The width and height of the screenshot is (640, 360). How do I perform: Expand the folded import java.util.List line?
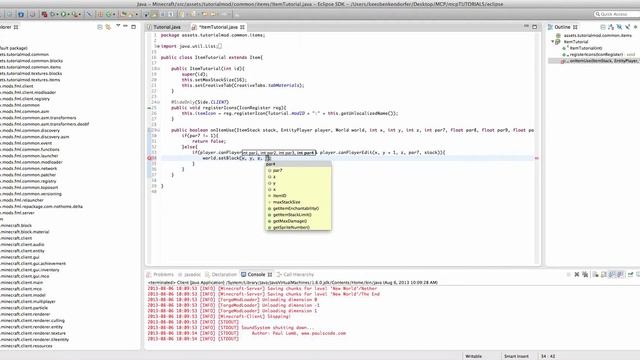click(158, 46)
